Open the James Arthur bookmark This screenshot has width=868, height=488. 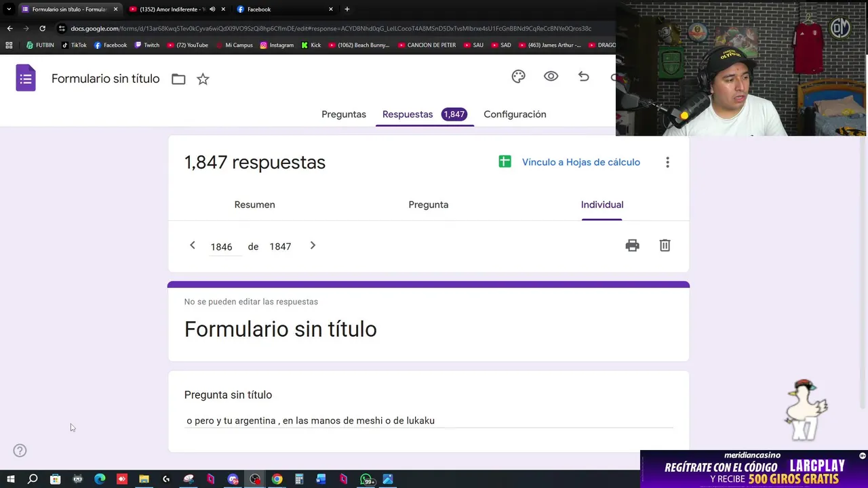click(549, 45)
